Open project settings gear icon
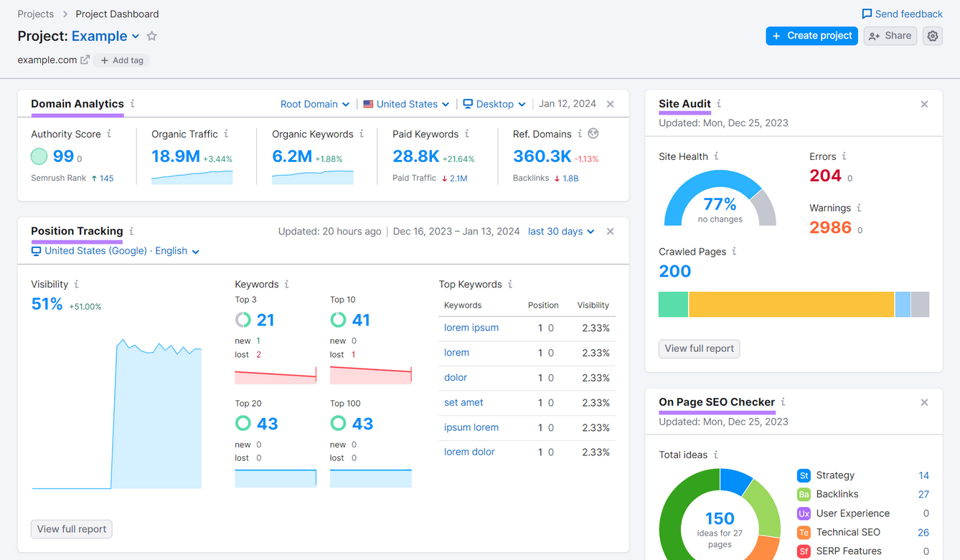Screen dimensions: 960x560 [932, 36]
